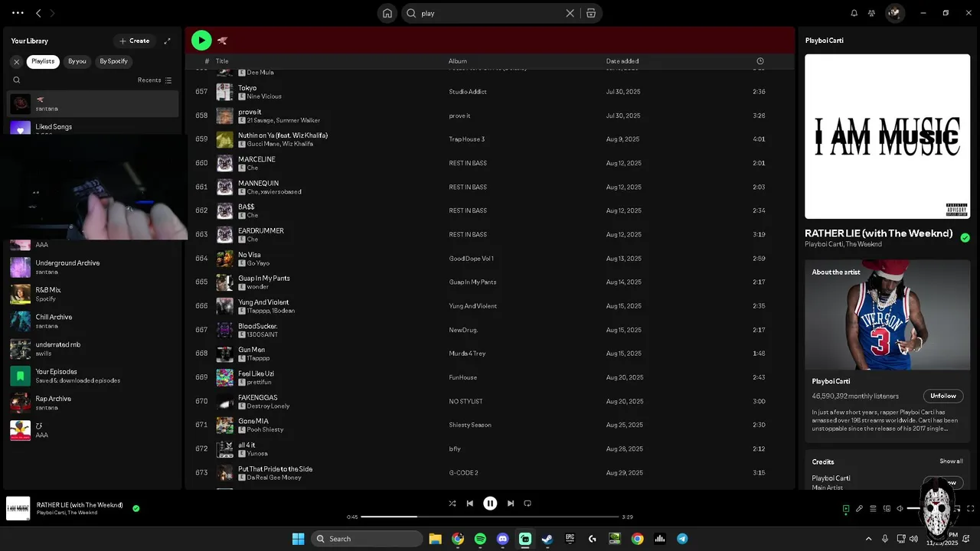This screenshot has height=551, width=980.
Task: Select the track Feel Like Uzi
Action: pos(490,377)
